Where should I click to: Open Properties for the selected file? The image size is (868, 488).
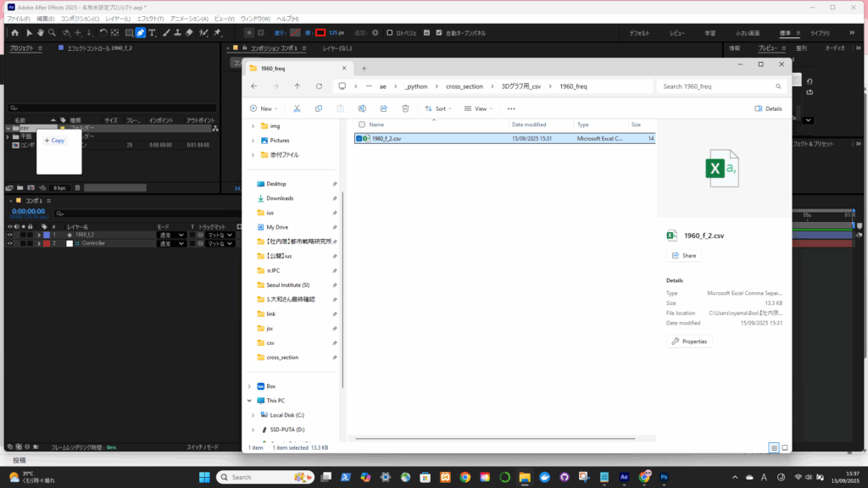(x=690, y=341)
